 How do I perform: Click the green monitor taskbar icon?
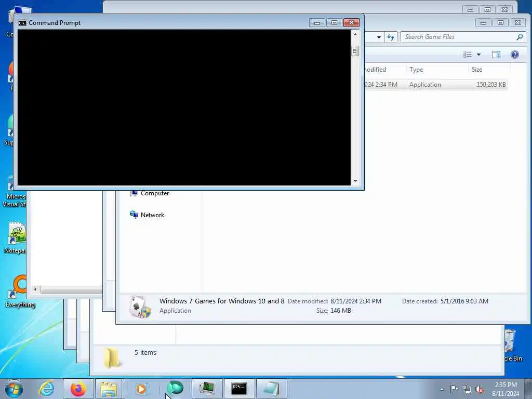coord(207,389)
